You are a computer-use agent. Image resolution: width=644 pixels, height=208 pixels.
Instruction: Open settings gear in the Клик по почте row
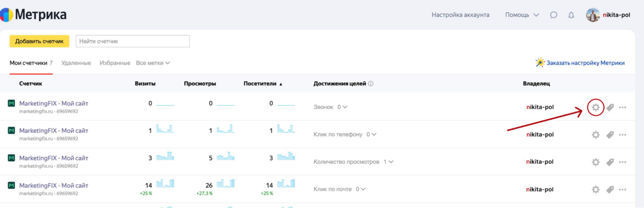click(595, 190)
